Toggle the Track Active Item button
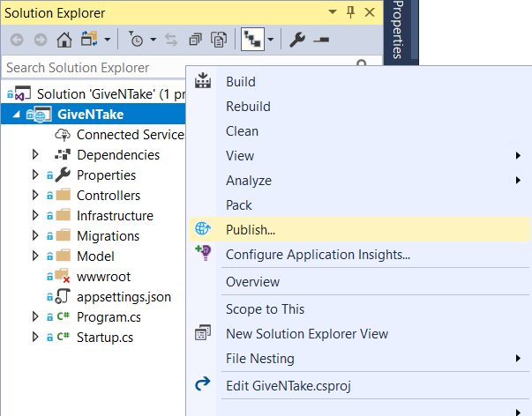The height and width of the screenshot is (416, 532). 252,40
